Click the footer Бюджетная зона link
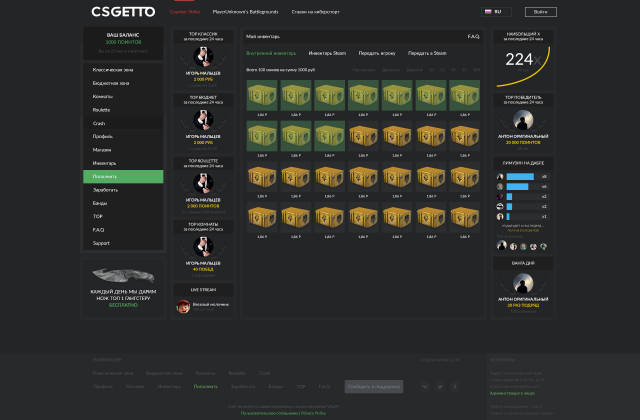The image size is (640, 420). pyautogui.click(x=164, y=373)
